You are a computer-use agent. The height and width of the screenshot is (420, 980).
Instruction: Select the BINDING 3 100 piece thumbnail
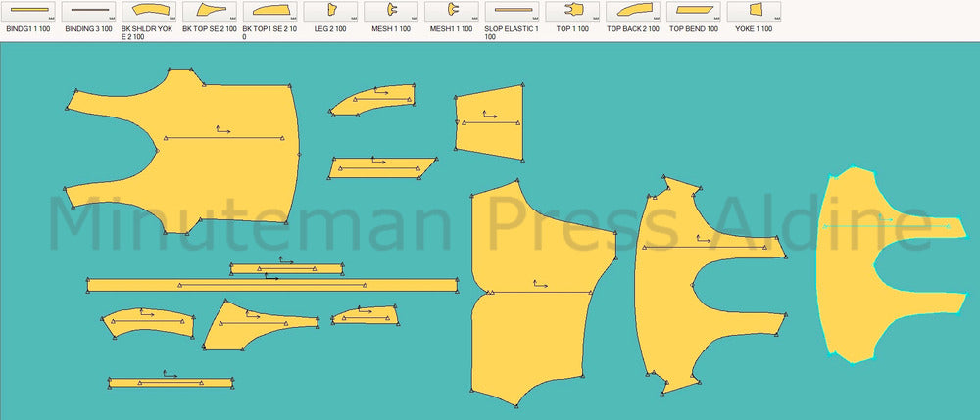point(88,11)
